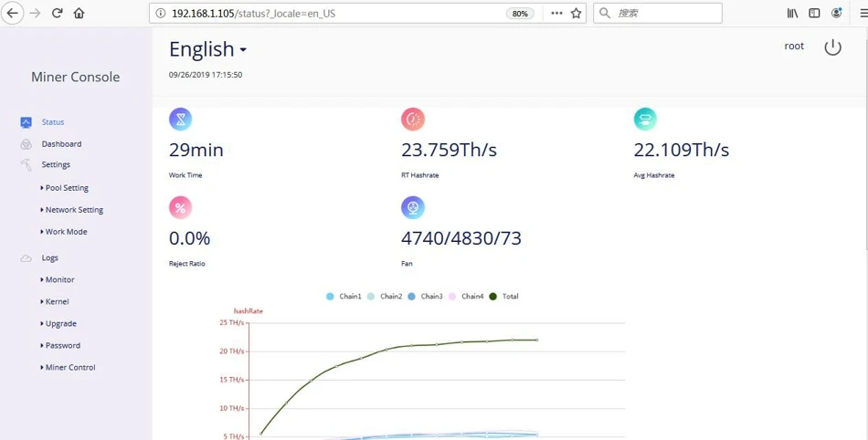Click the Fan icon
The width and height of the screenshot is (868, 440).
coord(413,208)
